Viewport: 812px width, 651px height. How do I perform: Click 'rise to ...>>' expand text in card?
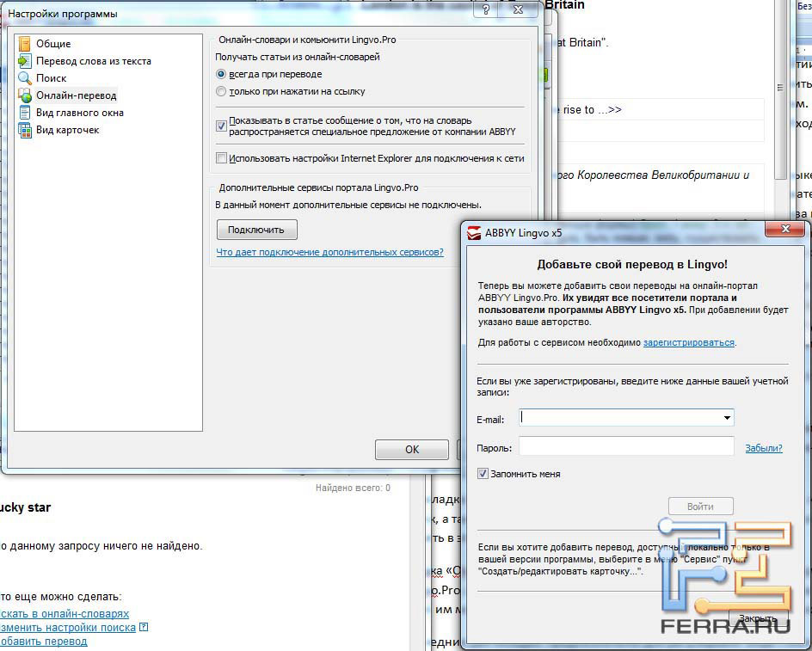(x=592, y=110)
